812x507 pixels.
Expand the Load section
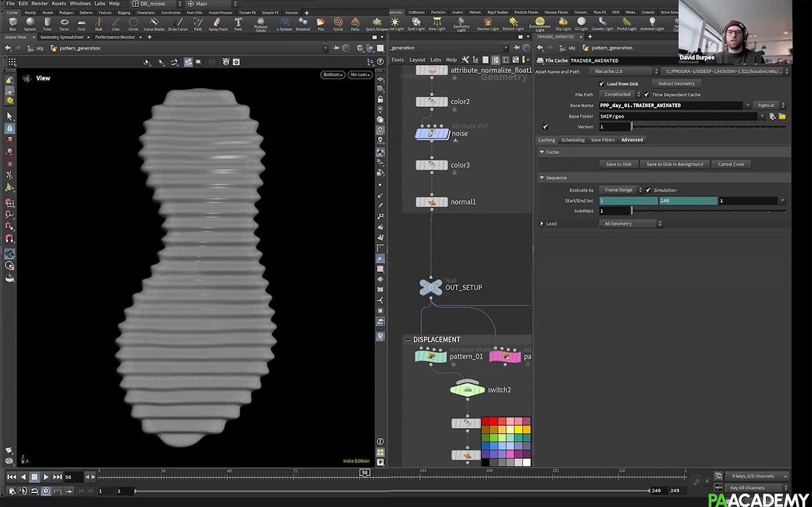(x=542, y=224)
